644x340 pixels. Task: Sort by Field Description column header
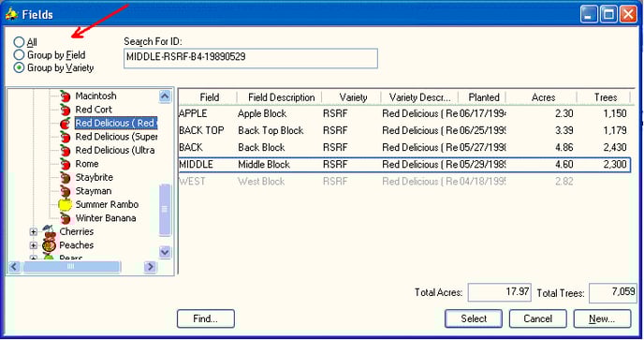click(x=281, y=97)
